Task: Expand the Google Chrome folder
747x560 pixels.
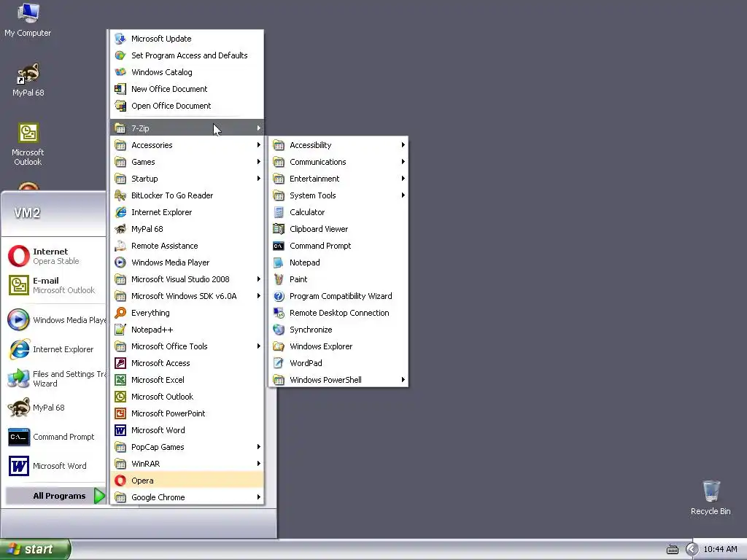Action: 187,497
